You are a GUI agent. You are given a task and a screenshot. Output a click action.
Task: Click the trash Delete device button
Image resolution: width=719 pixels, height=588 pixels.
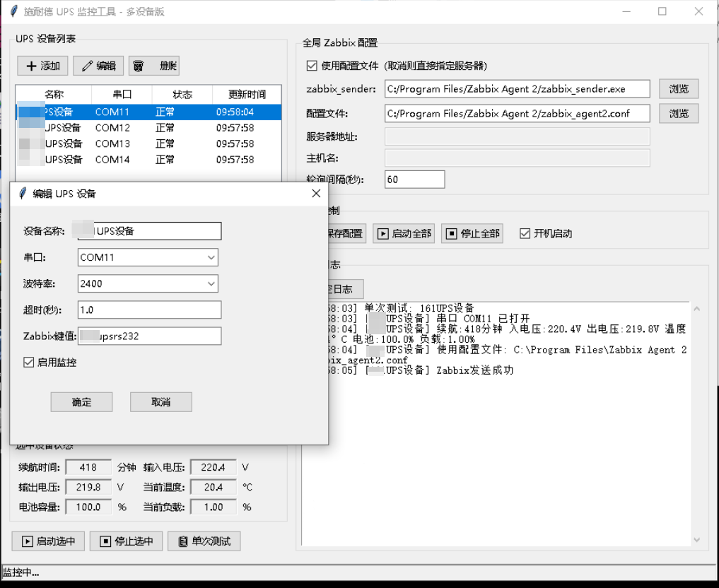[x=154, y=66]
